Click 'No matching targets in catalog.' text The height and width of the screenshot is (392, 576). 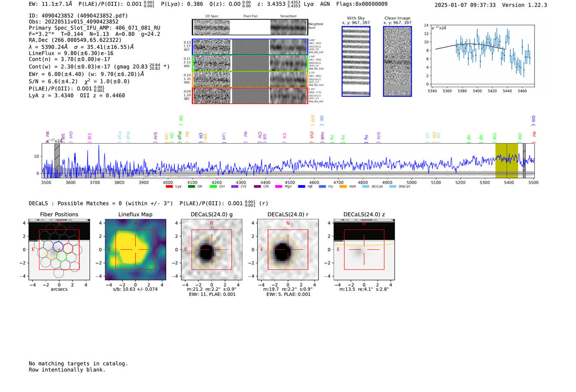pos(78,364)
